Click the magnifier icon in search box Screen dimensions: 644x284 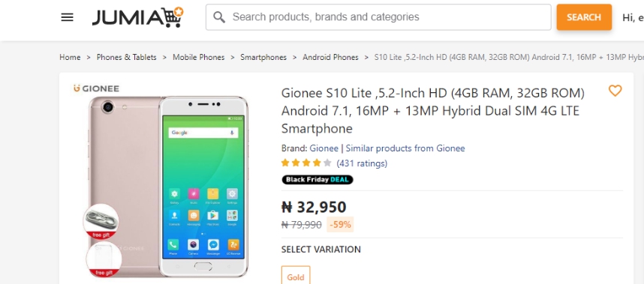(x=219, y=17)
